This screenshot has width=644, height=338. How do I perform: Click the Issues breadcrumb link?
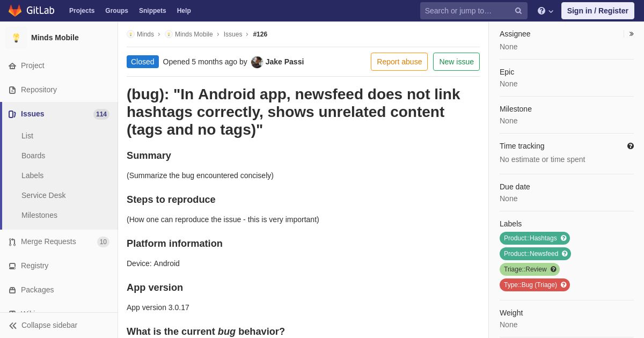point(233,34)
